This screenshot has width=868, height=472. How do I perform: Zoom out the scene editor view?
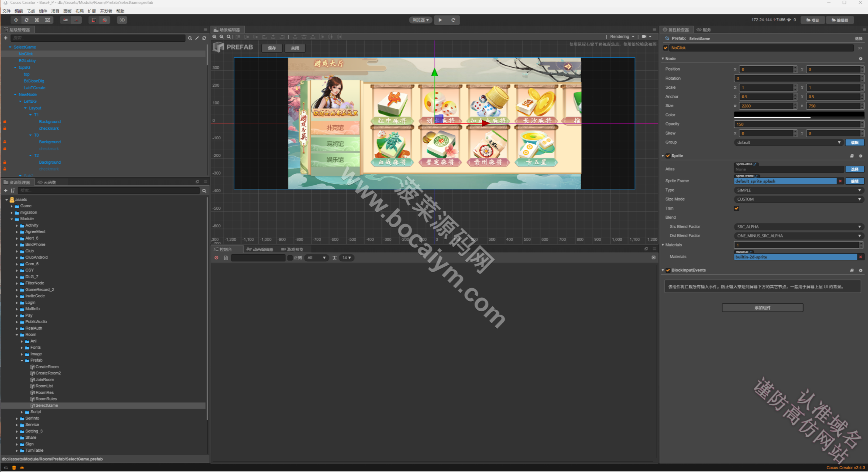point(221,37)
